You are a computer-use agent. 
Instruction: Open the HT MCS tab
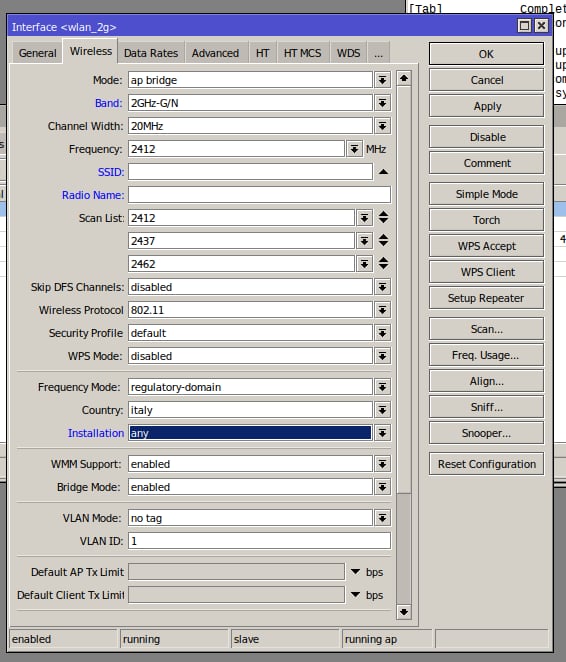(302, 53)
